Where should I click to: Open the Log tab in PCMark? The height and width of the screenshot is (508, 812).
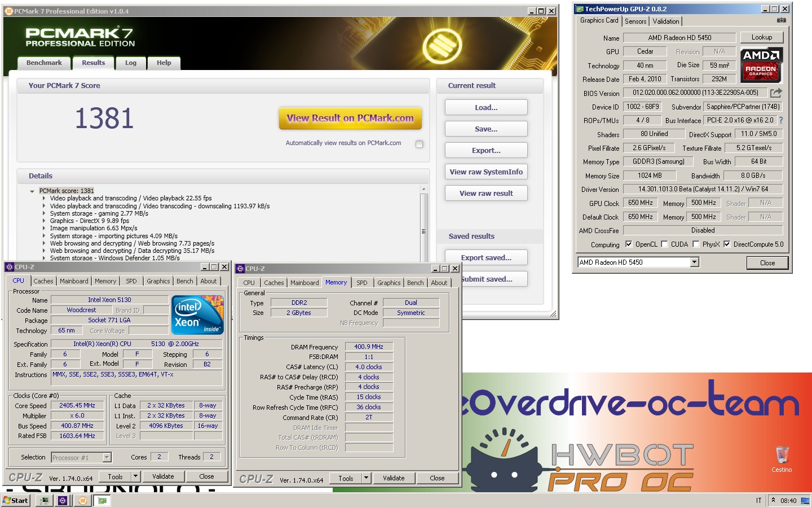130,63
